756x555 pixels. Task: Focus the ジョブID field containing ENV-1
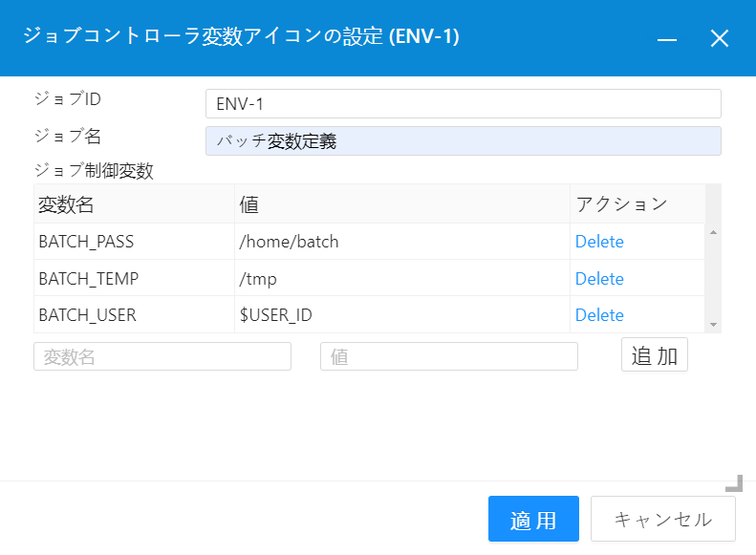click(463, 103)
